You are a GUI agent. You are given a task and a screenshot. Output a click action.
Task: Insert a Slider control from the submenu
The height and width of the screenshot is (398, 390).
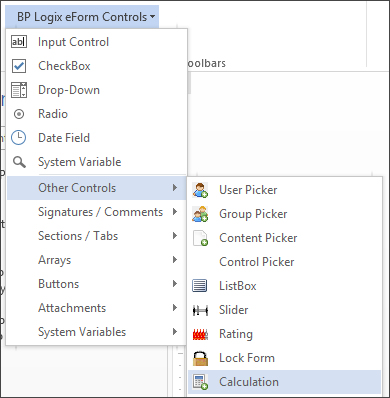[x=285, y=310]
